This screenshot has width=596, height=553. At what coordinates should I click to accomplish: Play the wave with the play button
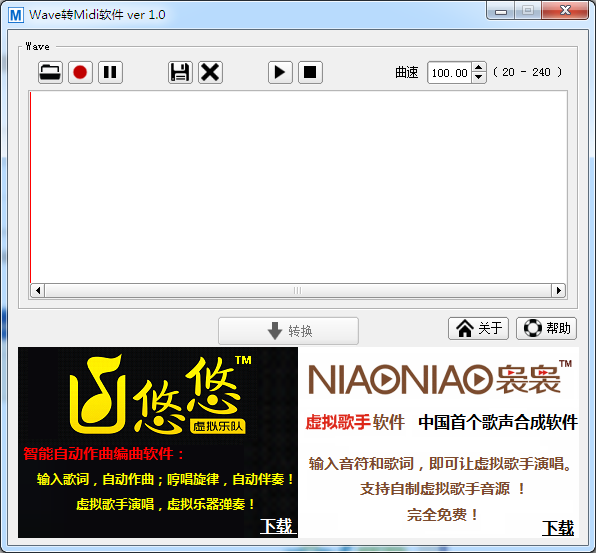(280, 72)
